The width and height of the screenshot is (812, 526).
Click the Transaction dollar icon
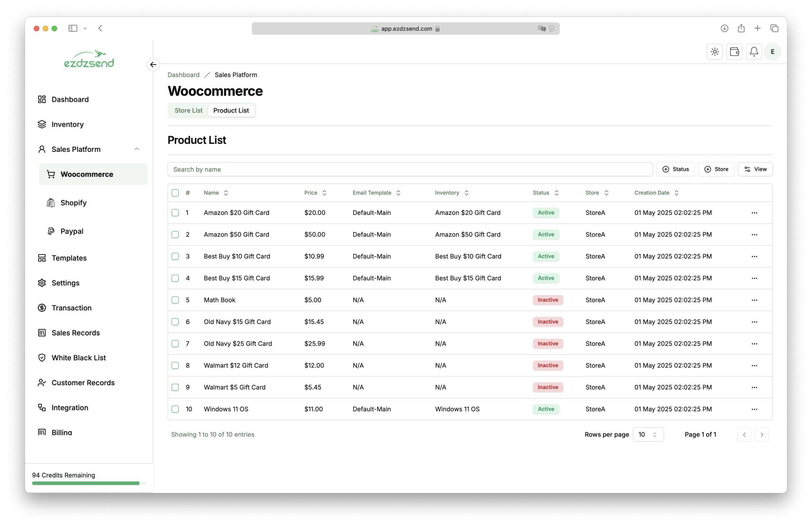coord(42,308)
